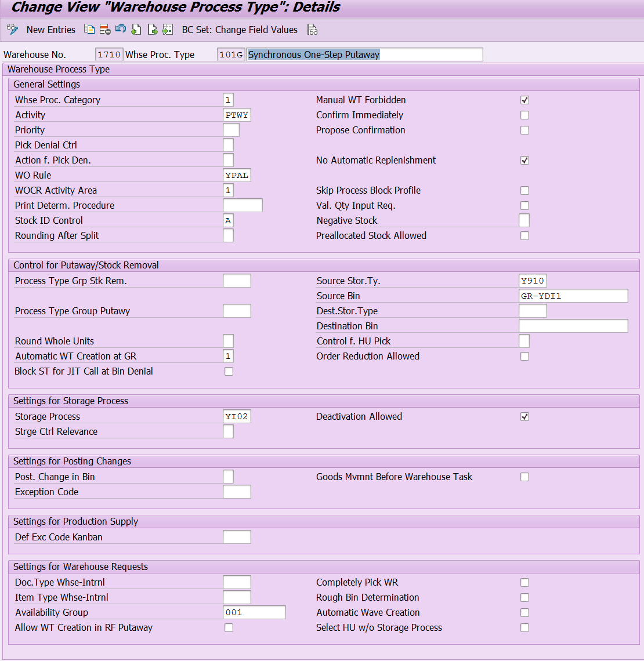
Task: Uncheck the Manual WT Forbidden checkbox
Action: [524, 100]
